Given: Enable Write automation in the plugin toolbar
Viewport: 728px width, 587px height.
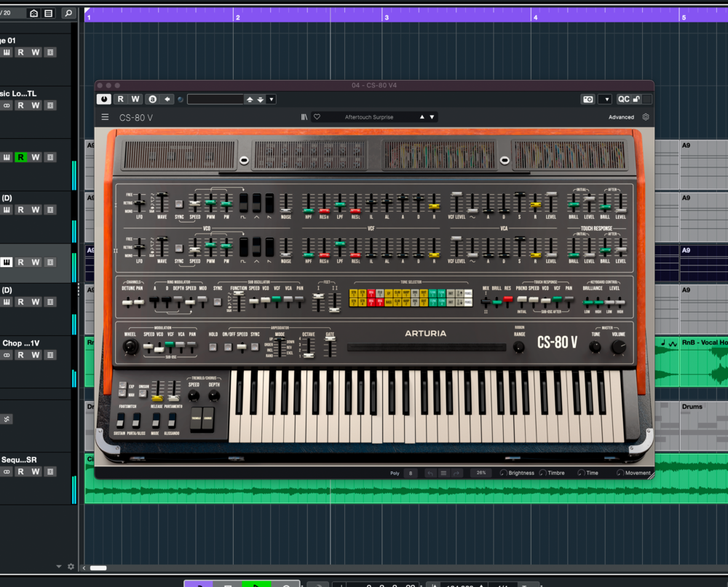Looking at the screenshot, I should coord(135,99).
